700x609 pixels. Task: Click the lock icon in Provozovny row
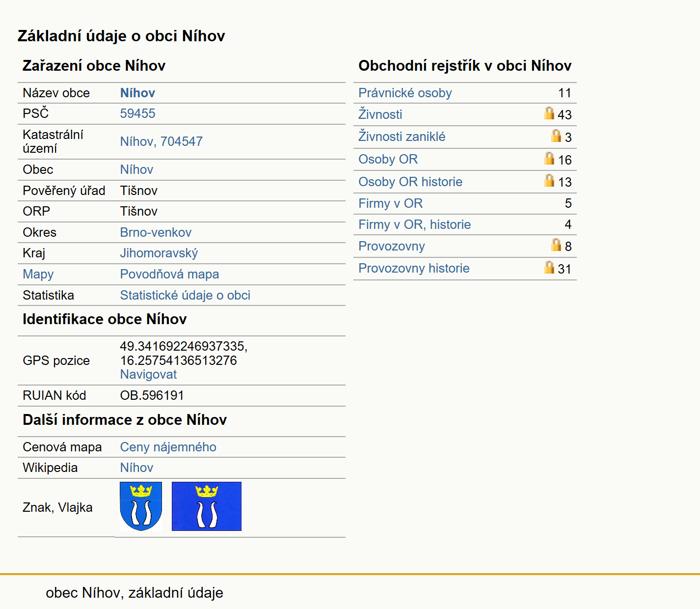[556, 245]
